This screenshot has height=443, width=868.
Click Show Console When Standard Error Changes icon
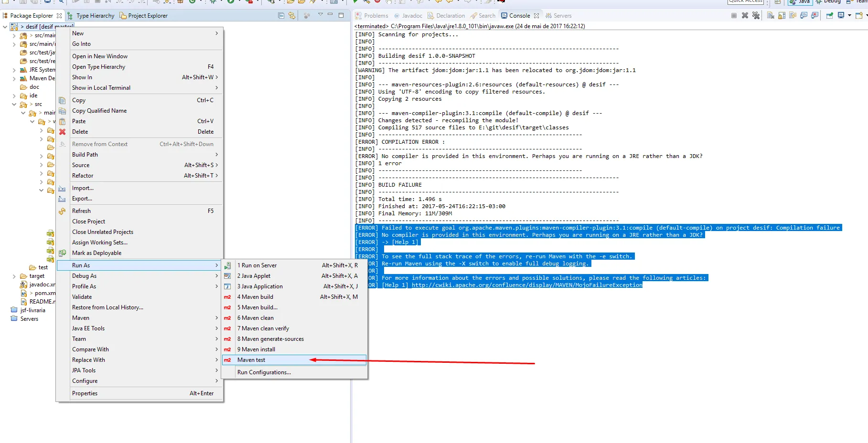point(815,16)
